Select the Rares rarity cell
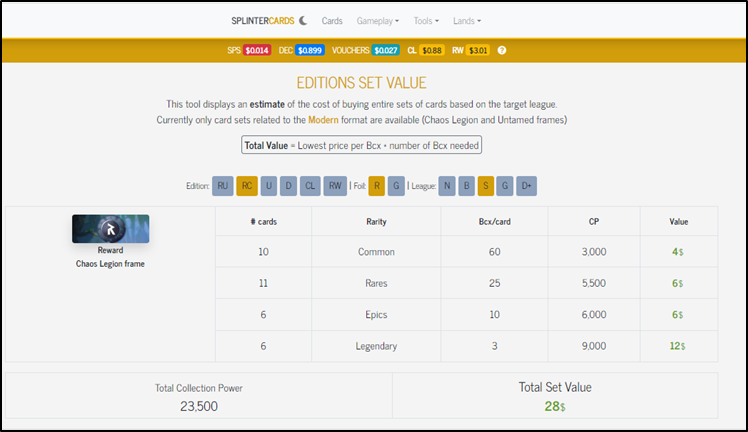 pos(376,283)
